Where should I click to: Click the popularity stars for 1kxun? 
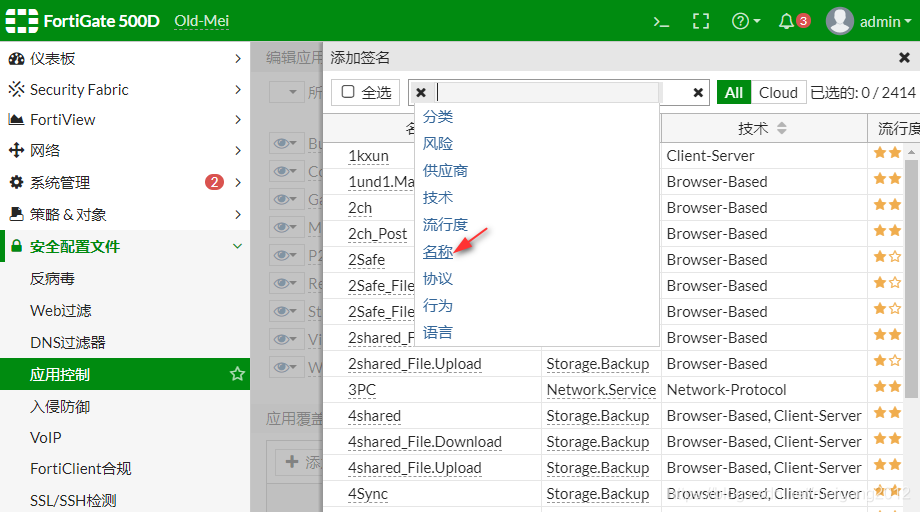[887, 153]
